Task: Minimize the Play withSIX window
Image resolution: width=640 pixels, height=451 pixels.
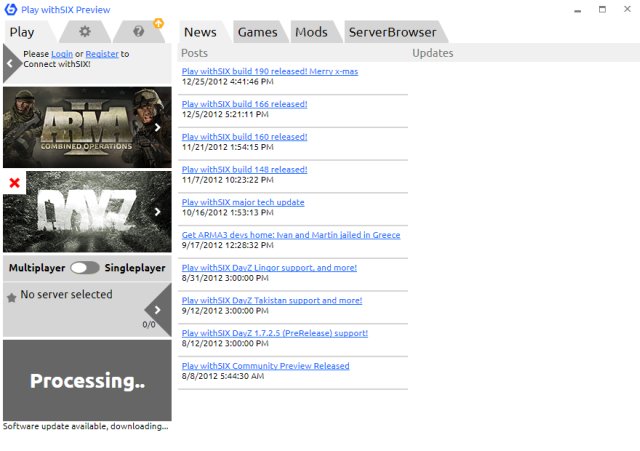Action: pos(578,10)
